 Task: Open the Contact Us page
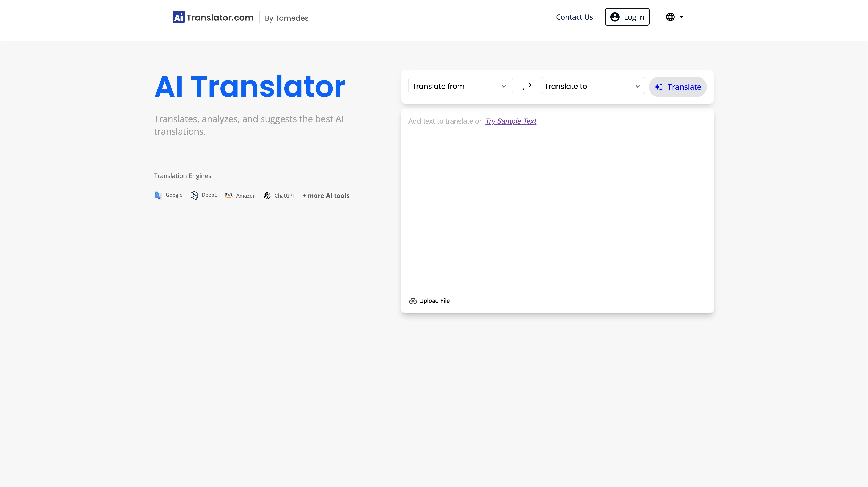(x=574, y=17)
